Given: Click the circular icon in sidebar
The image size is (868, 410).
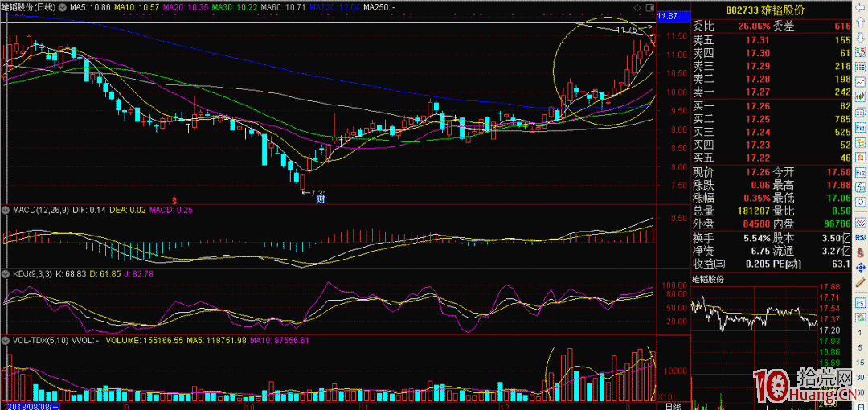Looking at the screenshot, I should (x=860, y=203).
